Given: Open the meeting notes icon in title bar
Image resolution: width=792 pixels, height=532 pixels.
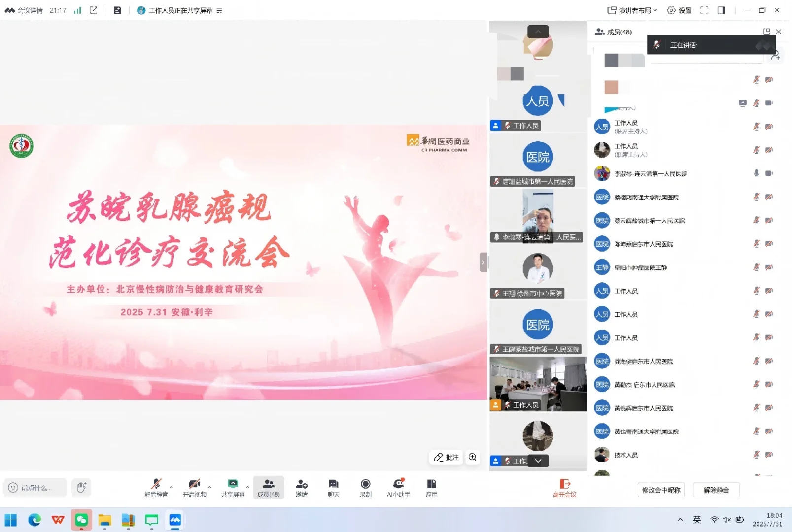Looking at the screenshot, I should (117, 10).
